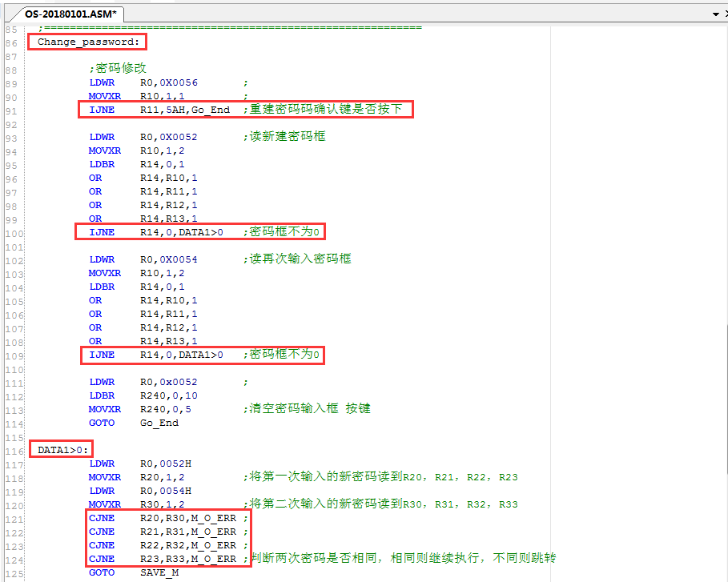Click the ';密码修改' comment on line 88

118,69
